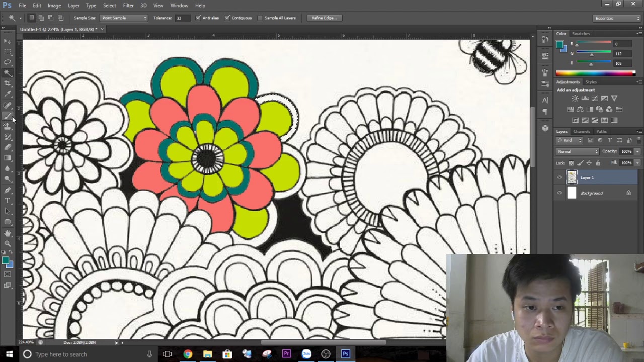Image resolution: width=644 pixels, height=362 pixels.
Task: Select the History Brush tool
Action: tap(8, 137)
